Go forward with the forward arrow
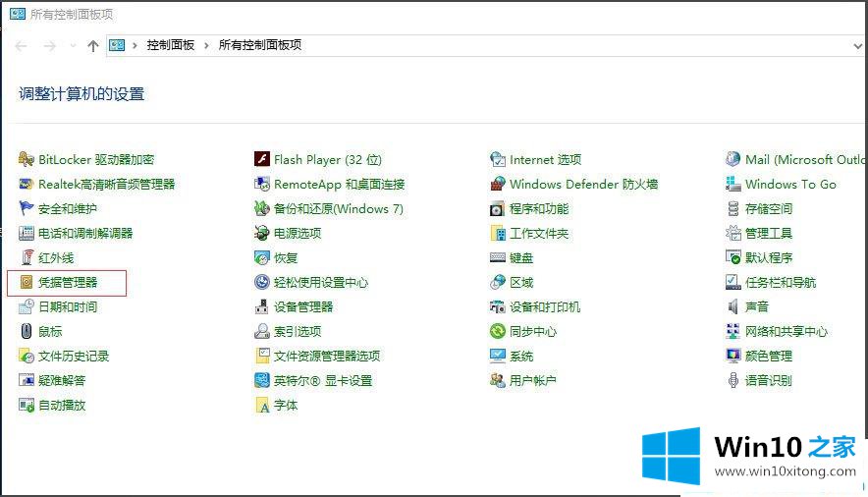868x497 pixels. tap(50, 46)
